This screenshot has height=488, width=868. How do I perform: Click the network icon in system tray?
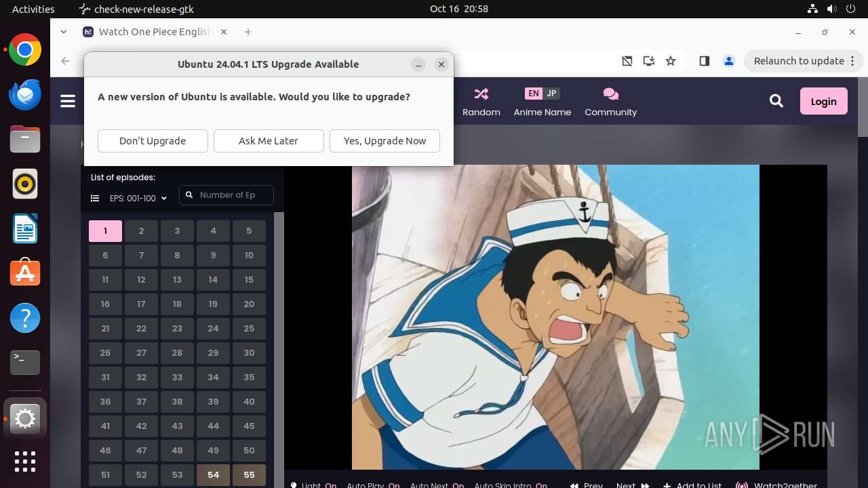click(813, 9)
